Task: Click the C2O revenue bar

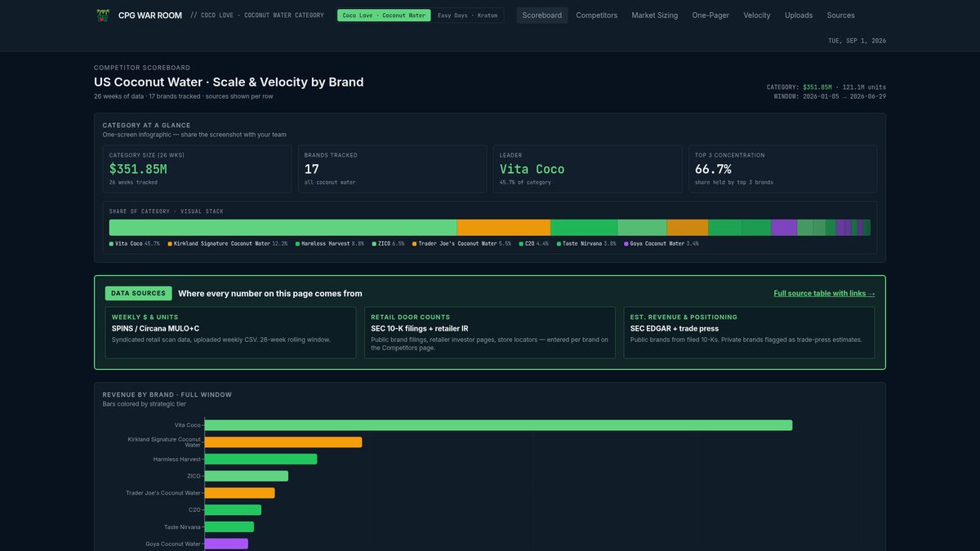Action: point(233,510)
